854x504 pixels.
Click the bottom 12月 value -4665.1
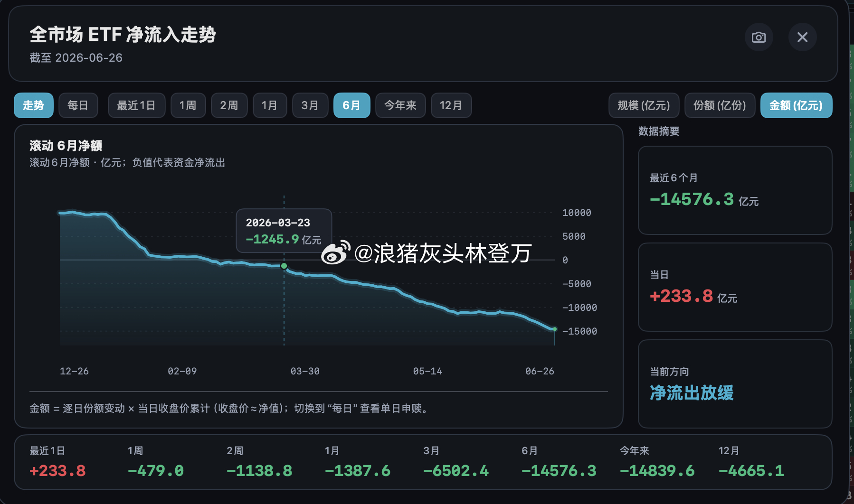(x=751, y=471)
